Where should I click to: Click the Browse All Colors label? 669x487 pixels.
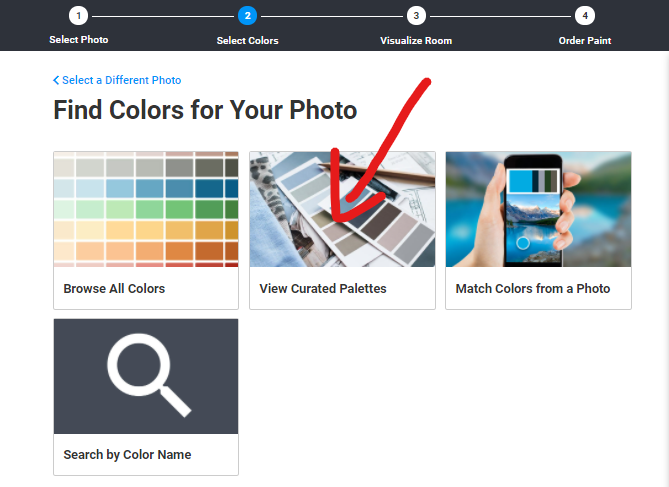pos(114,289)
